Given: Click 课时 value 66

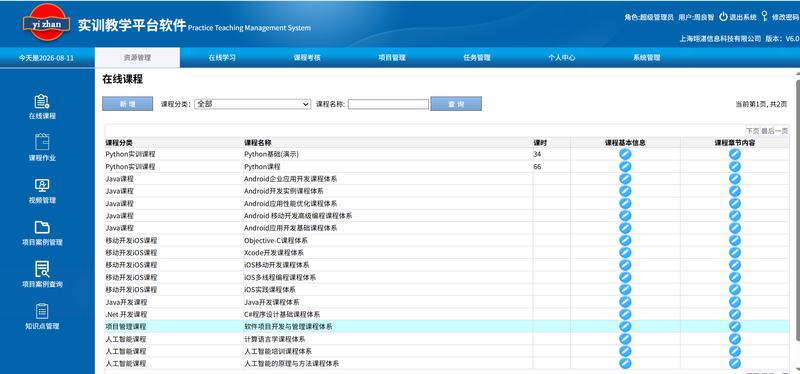Looking at the screenshot, I should 537,167.
